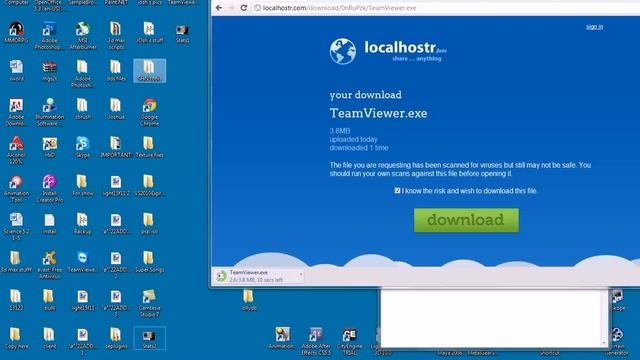
Task: Select the 'Super Songs' folder
Action: [149, 262]
